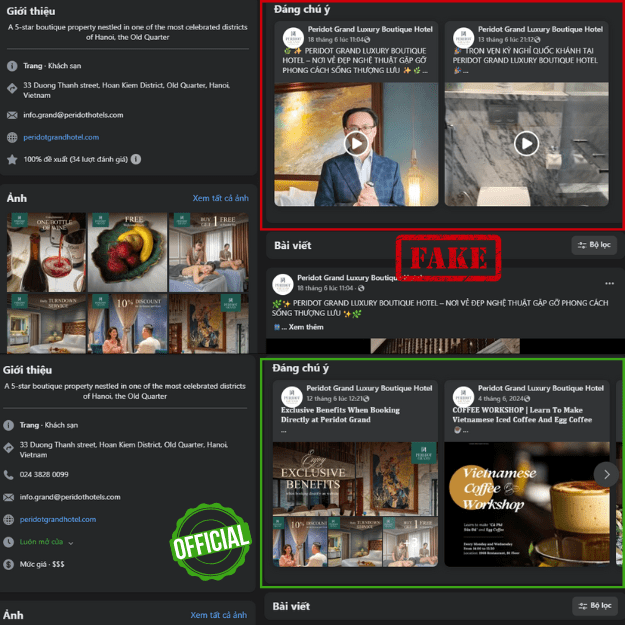Click the globe icon in the fake page intro
This screenshot has height=625, width=625.
coord(12,137)
